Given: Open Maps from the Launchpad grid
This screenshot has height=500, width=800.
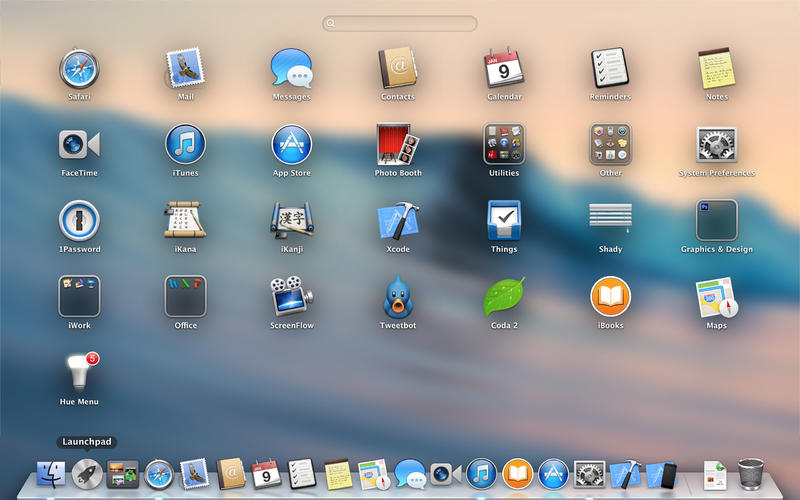Looking at the screenshot, I should (x=716, y=297).
